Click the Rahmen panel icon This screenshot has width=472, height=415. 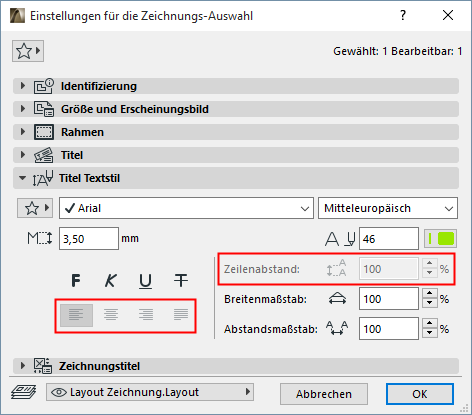coord(43,132)
